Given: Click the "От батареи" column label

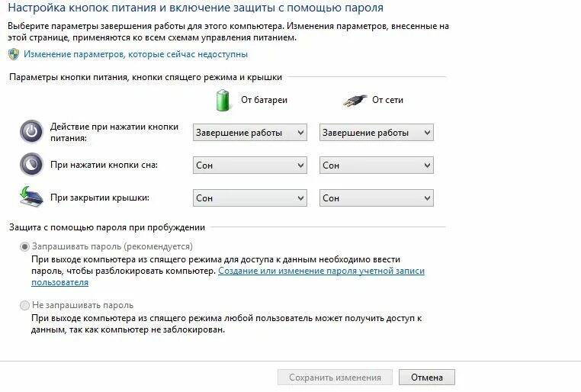Looking at the screenshot, I should coord(264,100).
